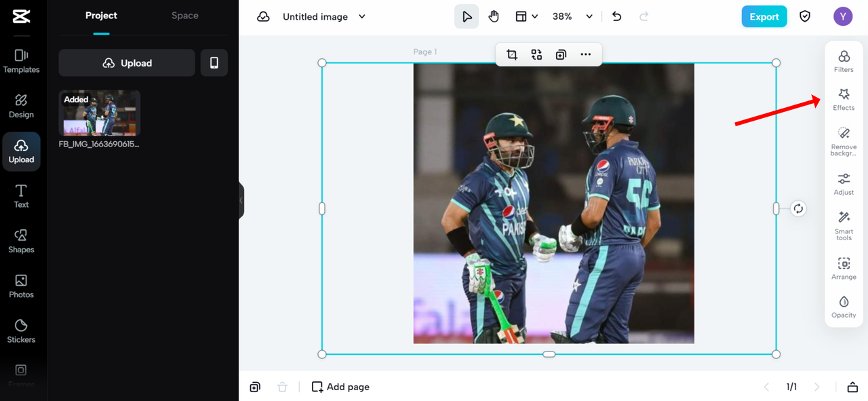Click Remove background tool

pyautogui.click(x=844, y=141)
